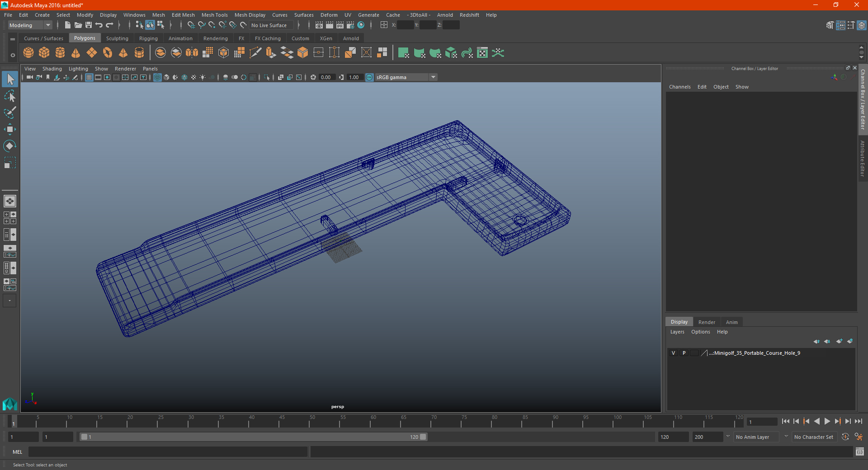Click go to start of playback range
868x470 pixels.
pos(785,421)
